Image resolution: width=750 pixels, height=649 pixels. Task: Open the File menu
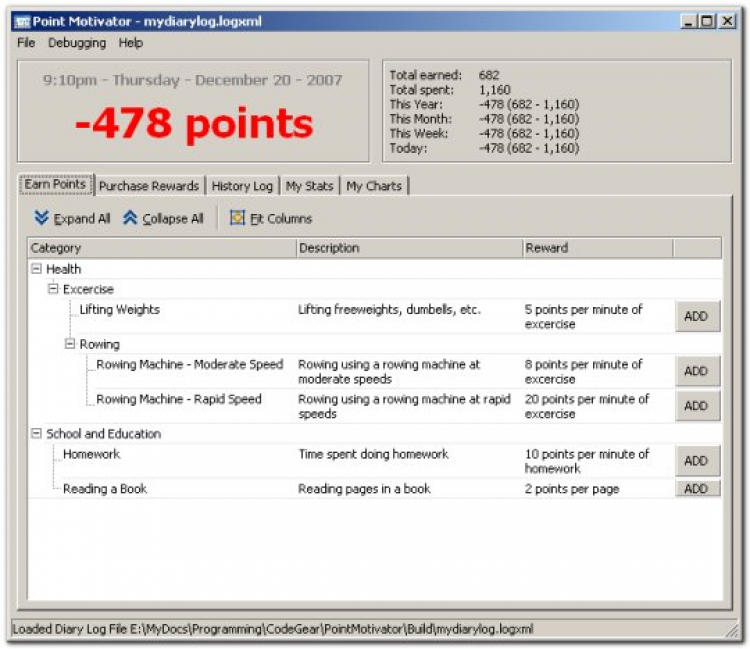26,43
